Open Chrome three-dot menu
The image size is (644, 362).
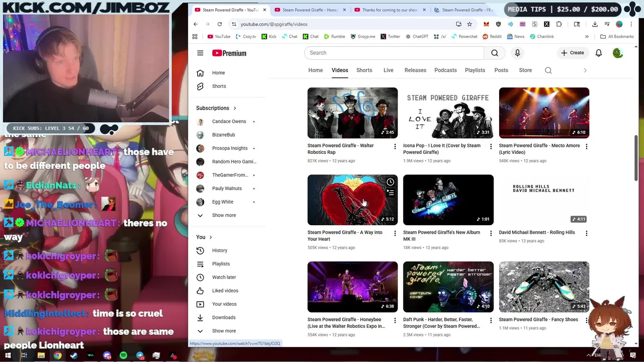[631, 24]
